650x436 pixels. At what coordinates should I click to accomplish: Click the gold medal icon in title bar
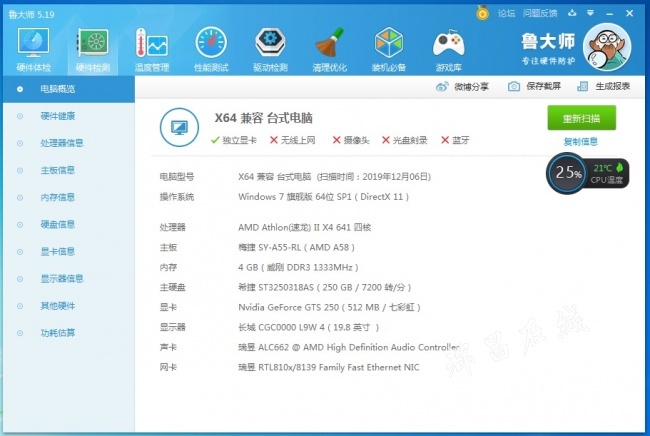click(482, 13)
